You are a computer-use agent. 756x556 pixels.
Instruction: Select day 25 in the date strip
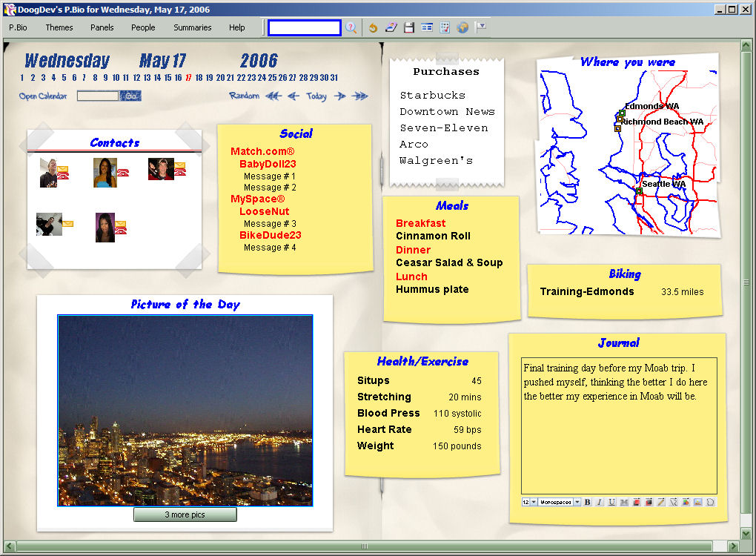tap(272, 78)
